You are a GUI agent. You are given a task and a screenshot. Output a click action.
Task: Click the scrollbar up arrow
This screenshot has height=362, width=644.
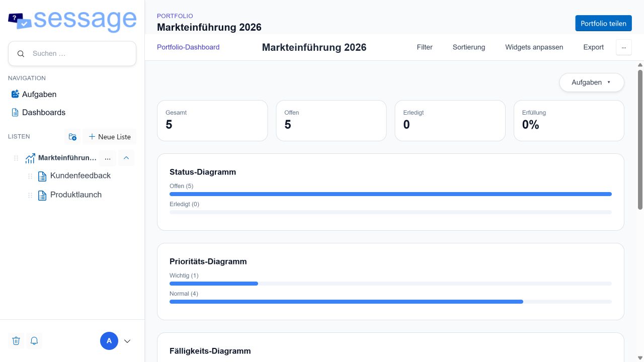tap(640, 65)
